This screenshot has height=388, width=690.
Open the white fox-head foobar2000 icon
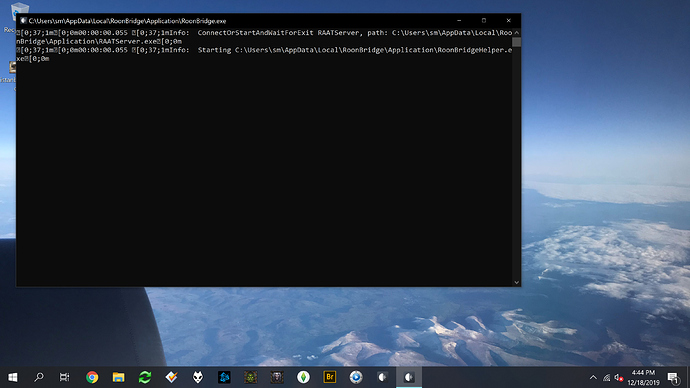tap(198, 377)
